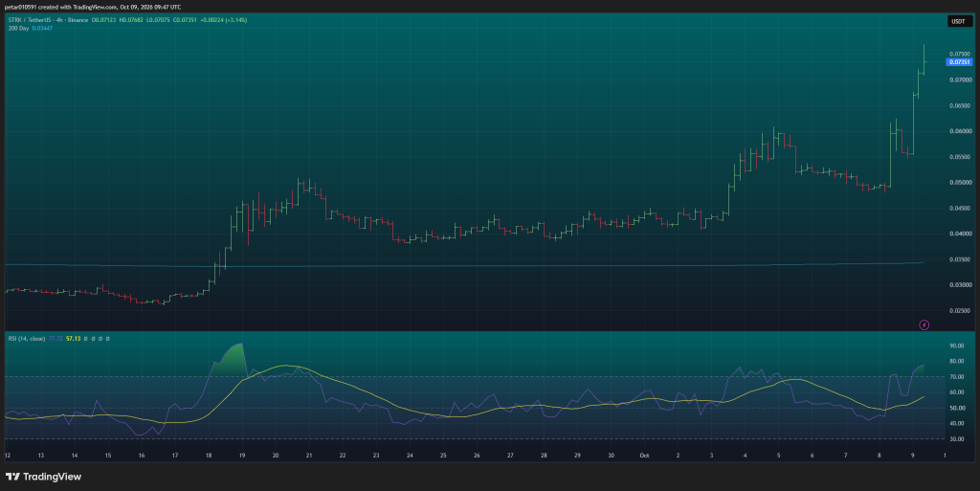Click the 0.07000 price axis label

pyautogui.click(x=960, y=80)
